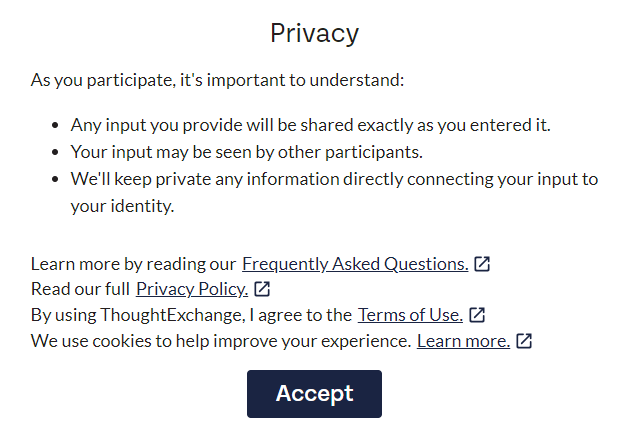Image resolution: width=631 pixels, height=442 pixels.
Task: Click external-link icon beside Terms of Use
Action: (477, 315)
